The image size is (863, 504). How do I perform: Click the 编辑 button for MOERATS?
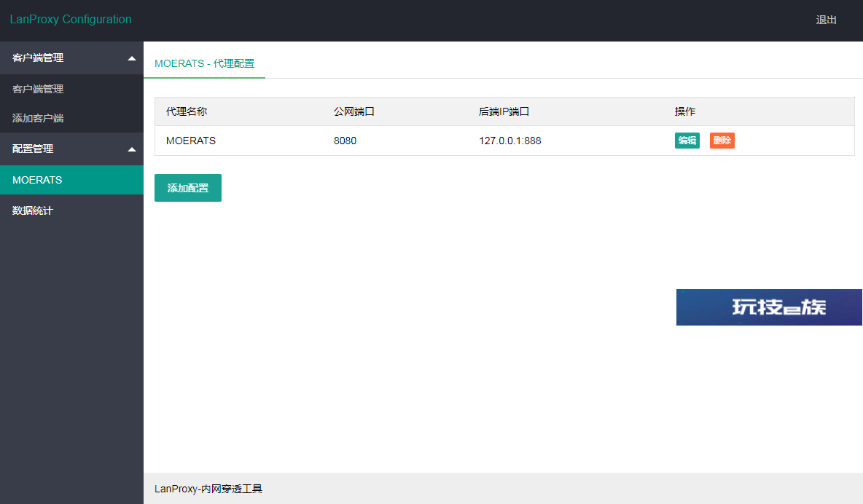[687, 141]
